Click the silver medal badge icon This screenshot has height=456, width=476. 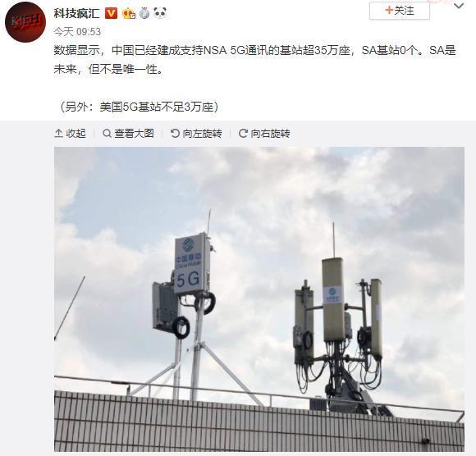pos(144,13)
